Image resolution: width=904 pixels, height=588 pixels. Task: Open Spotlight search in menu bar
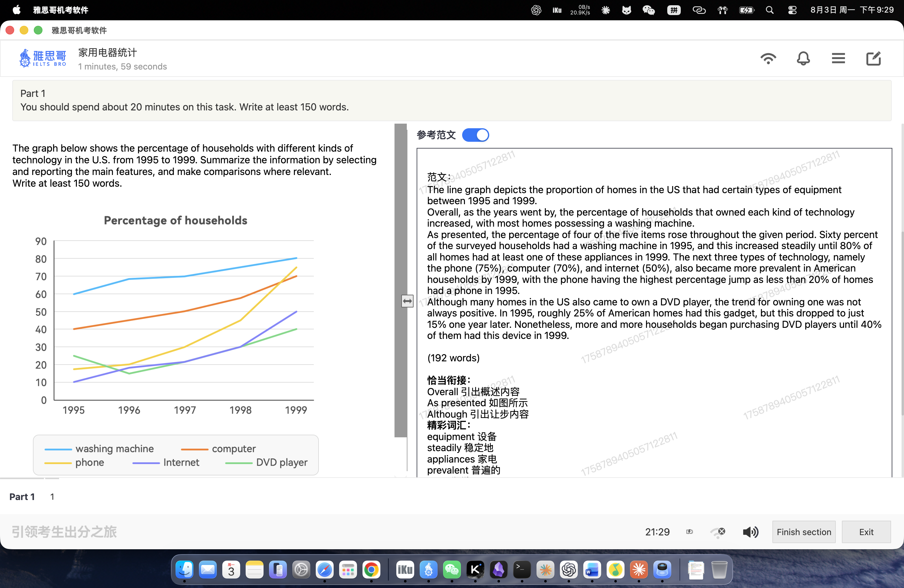point(770,10)
